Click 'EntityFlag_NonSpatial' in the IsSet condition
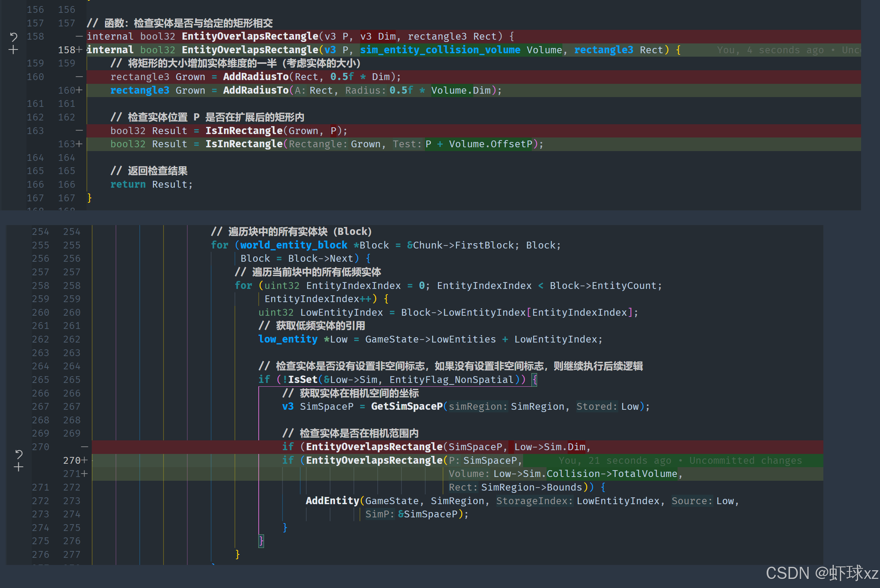This screenshot has width=880, height=588. [452, 380]
